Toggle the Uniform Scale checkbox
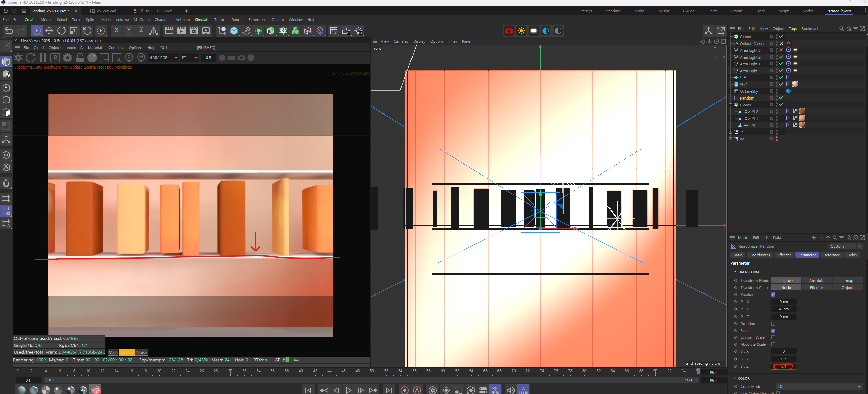Image resolution: width=868 pixels, height=394 pixels. (x=773, y=337)
